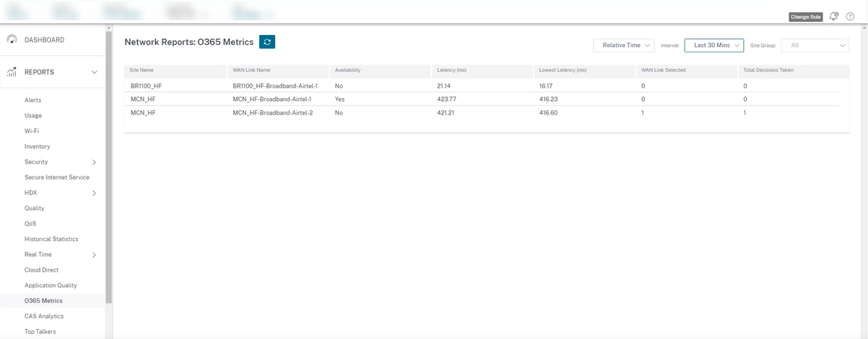Select O365 Metrics in sidebar
This screenshot has width=868, height=339.
[x=43, y=301]
